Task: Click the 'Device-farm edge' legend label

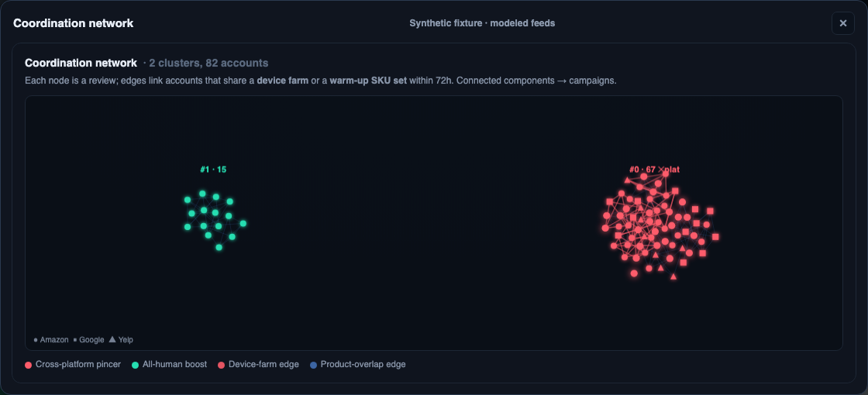Action: [264, 365]
